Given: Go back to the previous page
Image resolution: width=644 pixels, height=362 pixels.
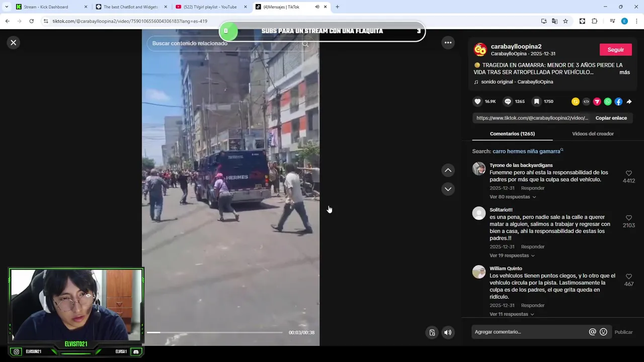Looking at the screenshot, I should point(7,21).
